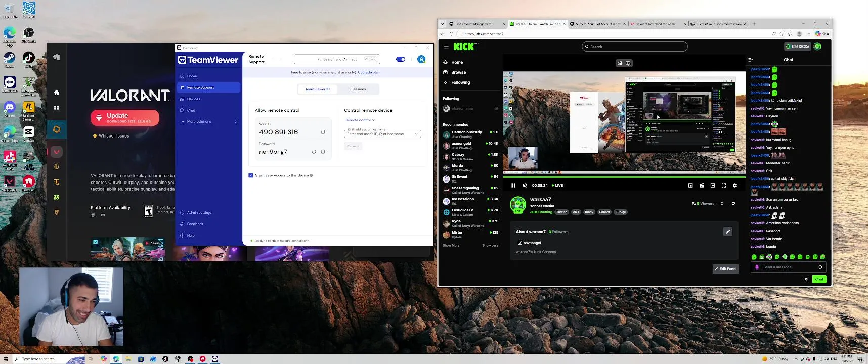868x364 pixels.
Task: Toggle Kick player fullscreen
Action: tap(724, 186)
